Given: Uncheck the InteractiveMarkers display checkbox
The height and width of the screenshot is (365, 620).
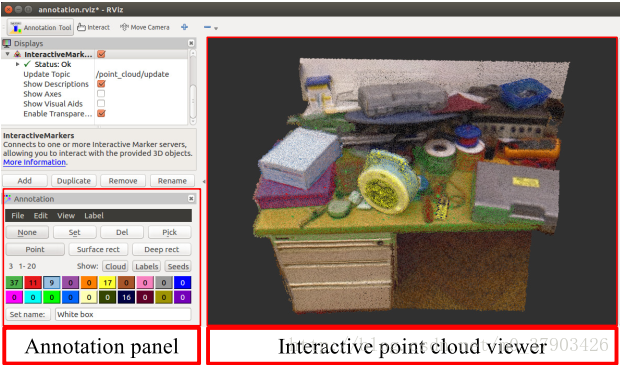Looking at the screenshot, I should tap(101, 54).
